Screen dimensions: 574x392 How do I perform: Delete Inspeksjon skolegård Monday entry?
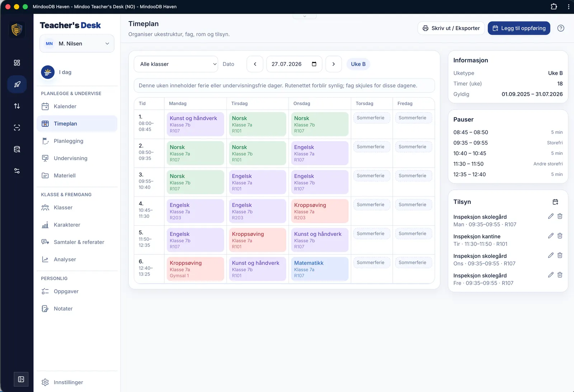pos(560,216)
